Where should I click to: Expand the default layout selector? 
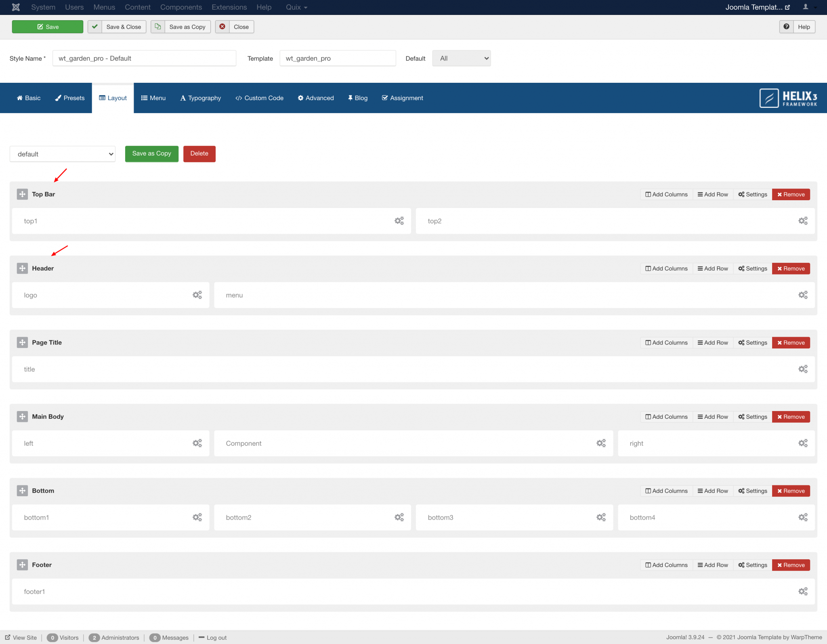[x=63, y=154]
